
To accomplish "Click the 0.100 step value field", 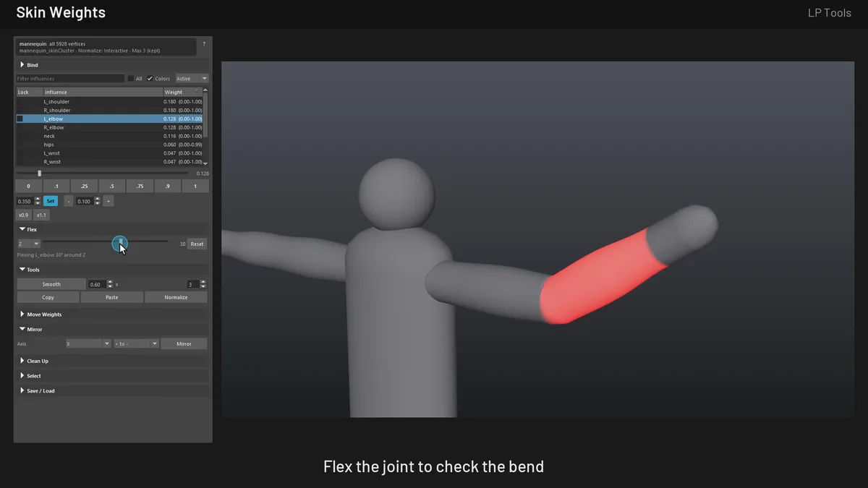I will click(x=85, y=201).
